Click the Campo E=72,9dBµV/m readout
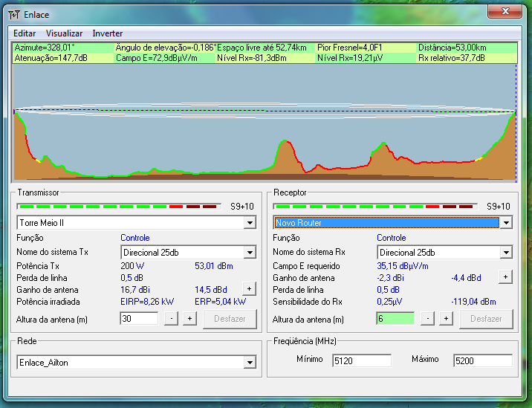Viewport: 532px width, 408px height. pos(157,58)
